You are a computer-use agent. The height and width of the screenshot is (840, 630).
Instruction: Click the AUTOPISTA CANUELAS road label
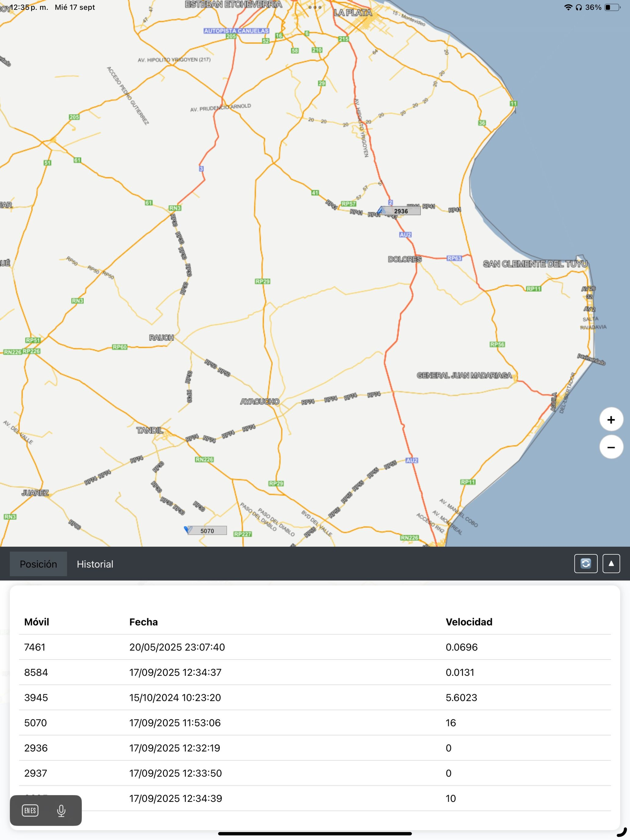point(236,31)
